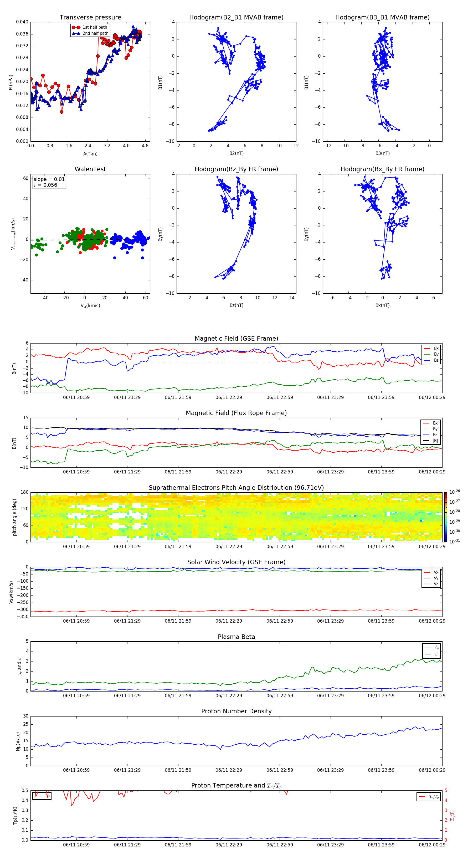473x868 pixels.
Task: Click the '2nd half path' legend entry
Action: tap(90, 33)
